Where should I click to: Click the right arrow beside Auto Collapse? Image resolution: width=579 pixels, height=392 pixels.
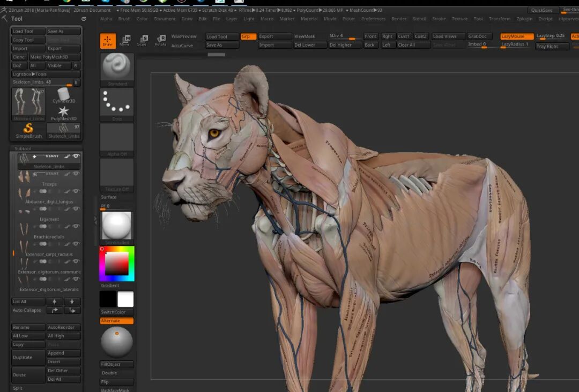[x=55, y=310]
